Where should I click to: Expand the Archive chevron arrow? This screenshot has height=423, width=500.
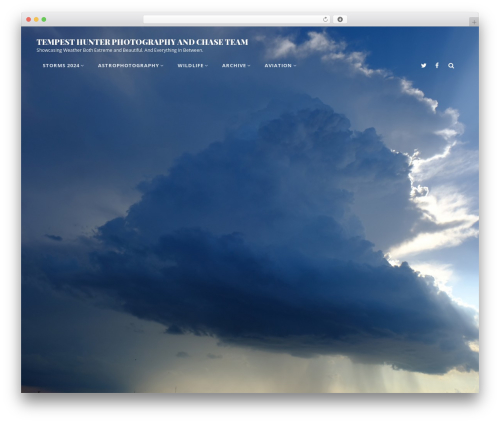point(249,66)
